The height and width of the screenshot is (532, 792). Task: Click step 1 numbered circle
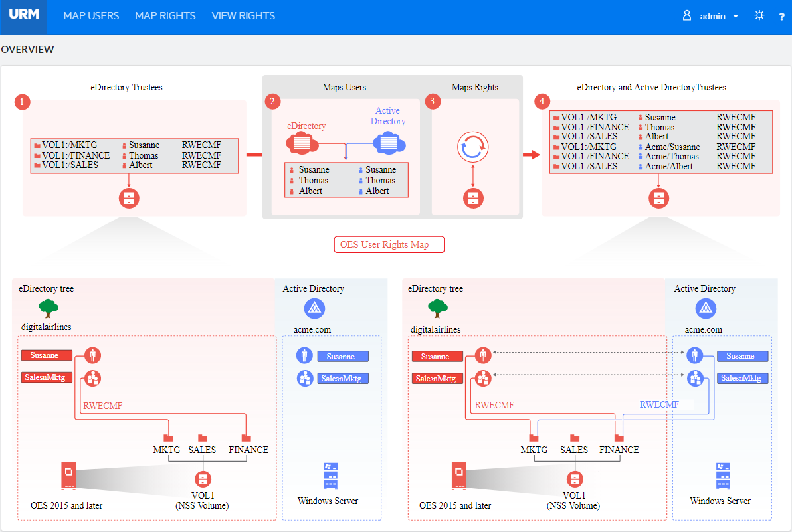(x=23, y=102)
